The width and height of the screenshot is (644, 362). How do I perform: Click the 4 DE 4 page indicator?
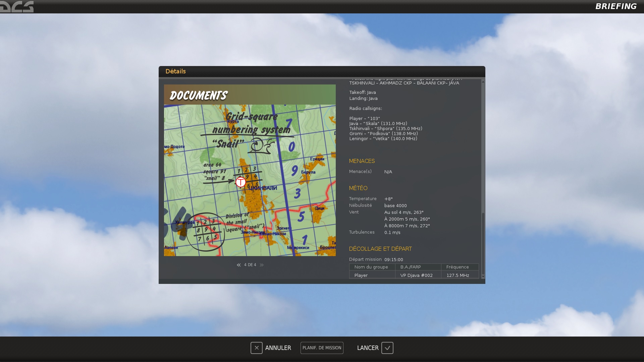click(250, 265)
